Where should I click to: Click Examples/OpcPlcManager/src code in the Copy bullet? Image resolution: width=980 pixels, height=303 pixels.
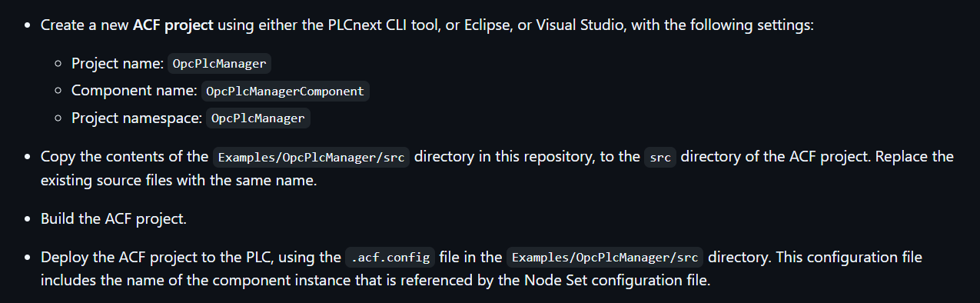tap(311, 157)
